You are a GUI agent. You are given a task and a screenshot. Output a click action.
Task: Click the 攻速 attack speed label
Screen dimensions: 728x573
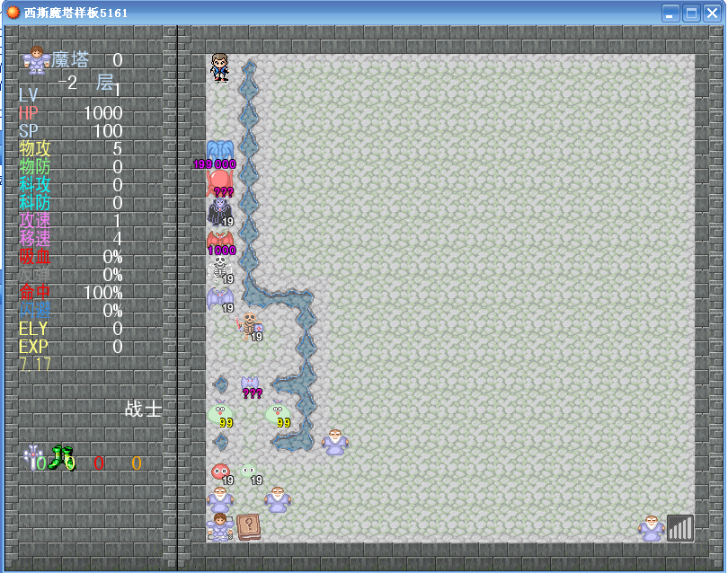tap(35, 220)
